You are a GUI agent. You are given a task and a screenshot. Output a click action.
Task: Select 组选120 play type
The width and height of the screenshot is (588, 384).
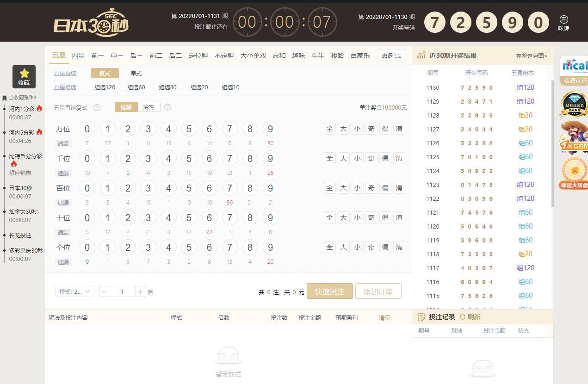pos(105,87)
